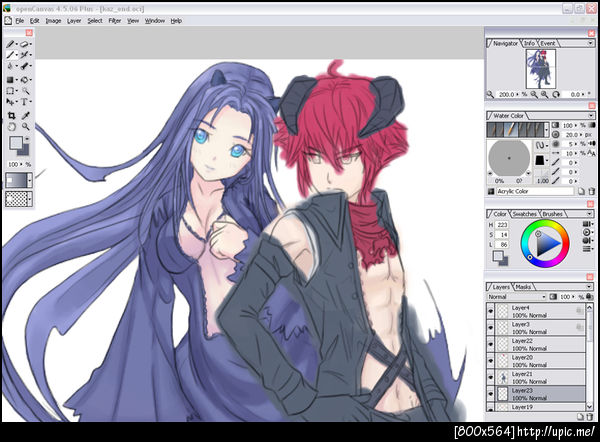Click the brush opacity icon
The height and width of the screenshot is (442, 600).
coord(556,125)
